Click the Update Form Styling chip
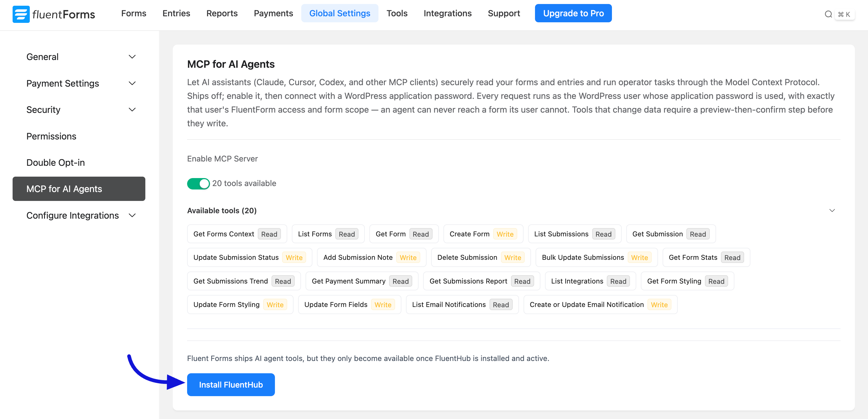 pyautogui.click(x=240, y=305)
